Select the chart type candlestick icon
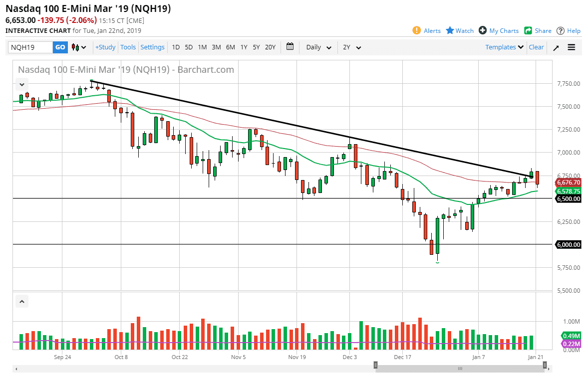 pyautogui.click(x=76, y=47)
